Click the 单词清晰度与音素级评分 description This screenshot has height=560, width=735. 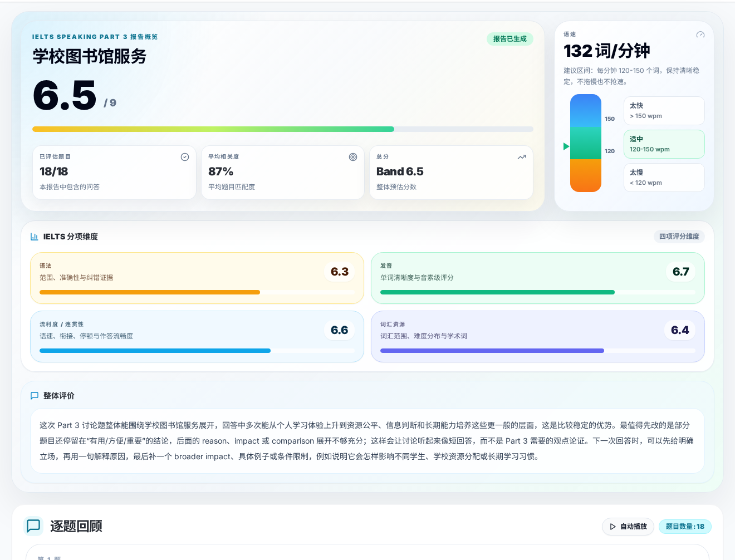pos(417,278)
